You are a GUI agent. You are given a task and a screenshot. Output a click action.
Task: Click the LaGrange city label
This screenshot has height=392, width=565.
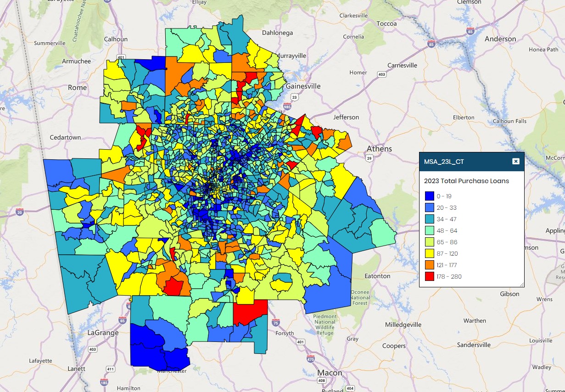coord(103,333)
